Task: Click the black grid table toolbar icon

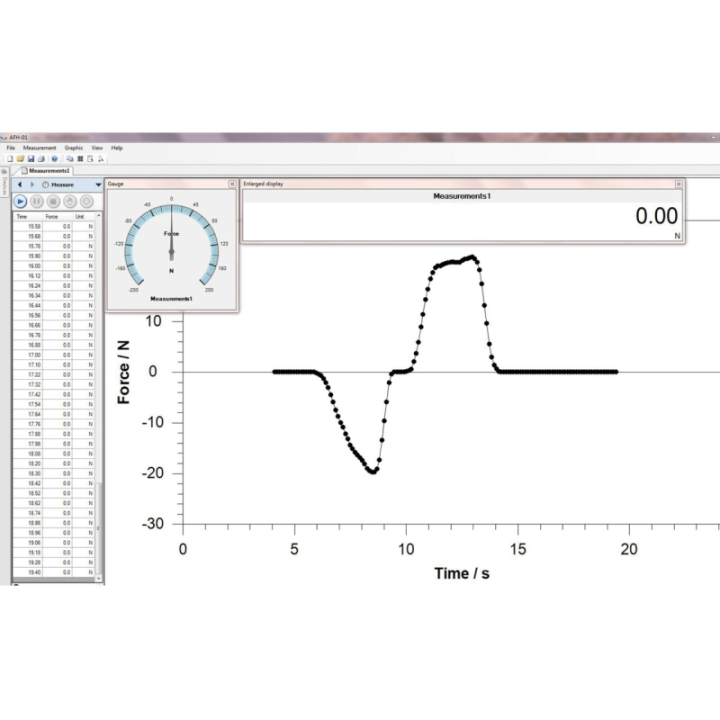Action: (x=80, y=159)
